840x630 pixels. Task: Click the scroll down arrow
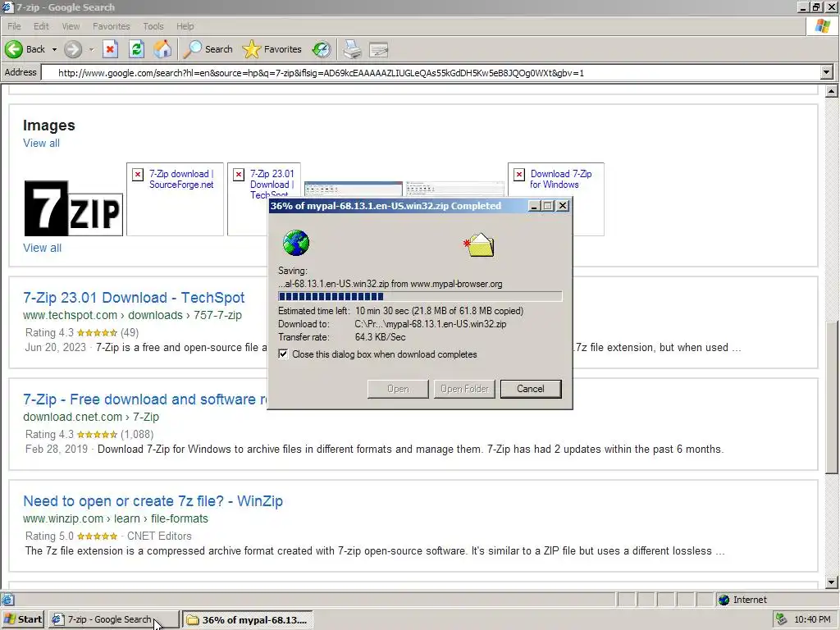pos(831,582)
